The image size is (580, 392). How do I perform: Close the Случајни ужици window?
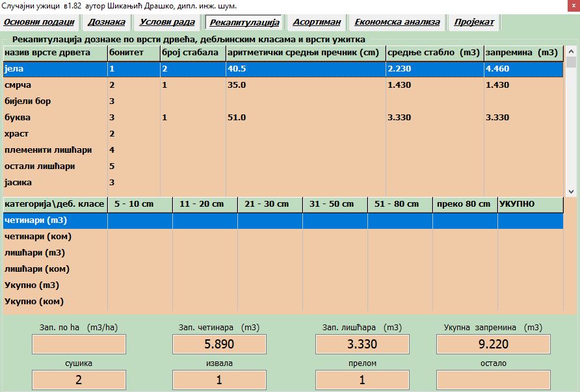pyautogui.click(x=573, y=7)
